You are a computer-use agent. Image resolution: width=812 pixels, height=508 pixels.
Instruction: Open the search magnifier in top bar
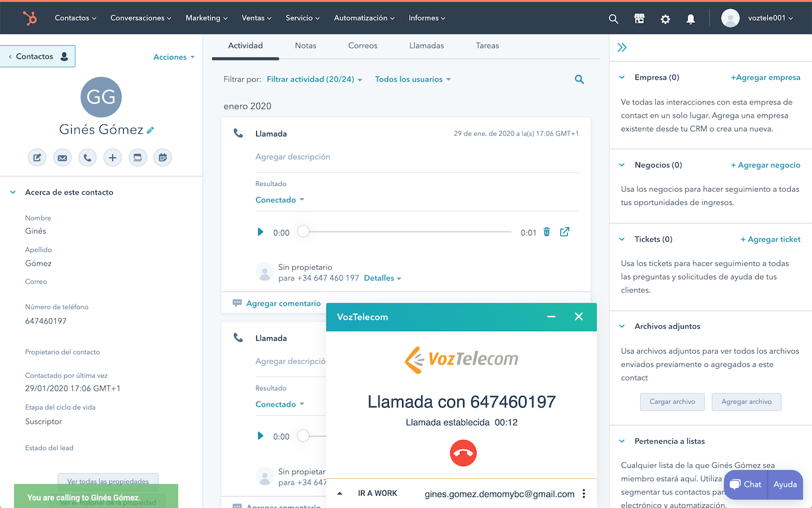pyautogui.click(x=613, y=19)
